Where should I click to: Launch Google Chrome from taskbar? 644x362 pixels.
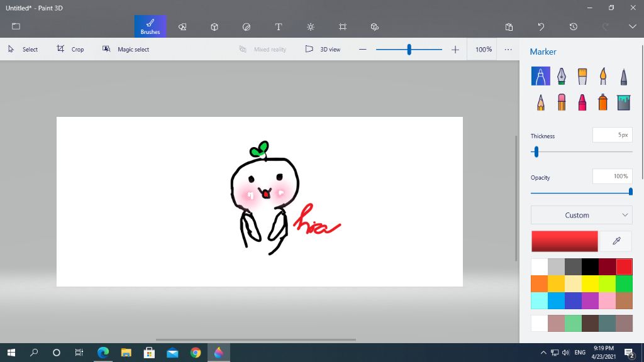click(196, 353)
